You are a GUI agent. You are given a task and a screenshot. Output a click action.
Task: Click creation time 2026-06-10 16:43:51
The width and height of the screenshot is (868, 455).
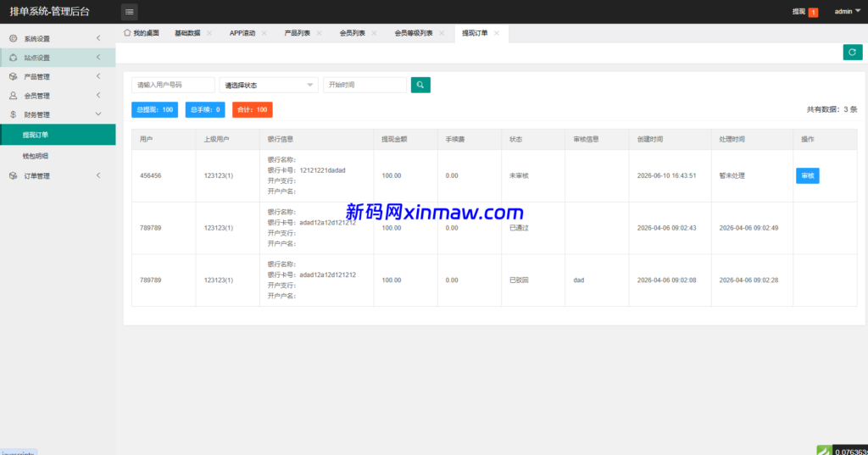coord(666,175)
